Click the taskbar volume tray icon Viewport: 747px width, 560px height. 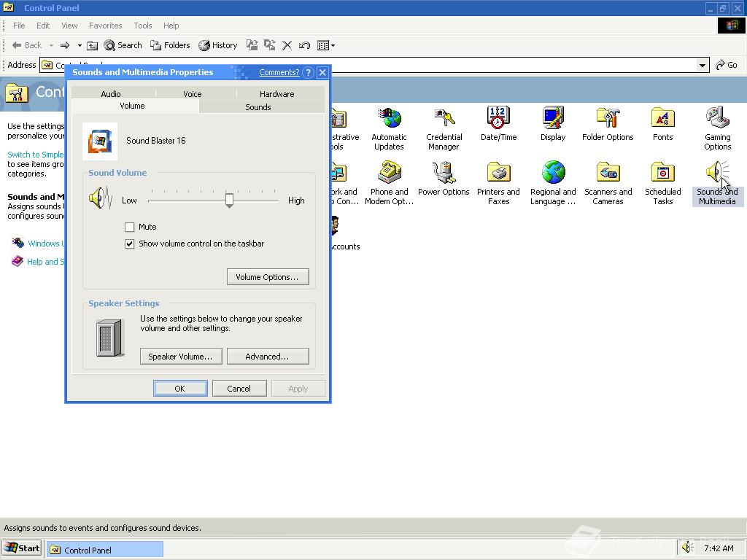pyautogui.click(x=687, y=548)
